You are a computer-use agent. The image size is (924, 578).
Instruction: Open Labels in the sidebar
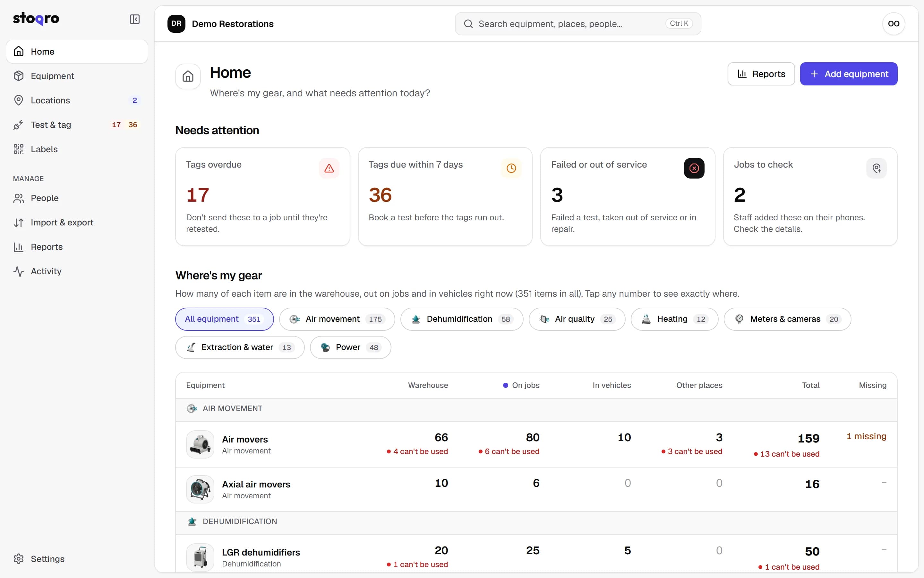coord(77,149)
